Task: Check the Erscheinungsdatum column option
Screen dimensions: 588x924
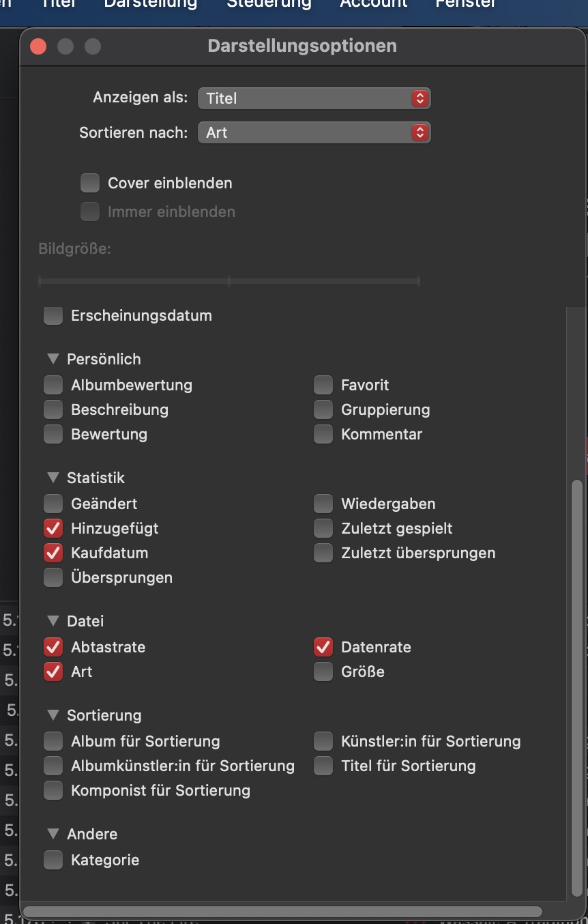Action: click(53, 316)
